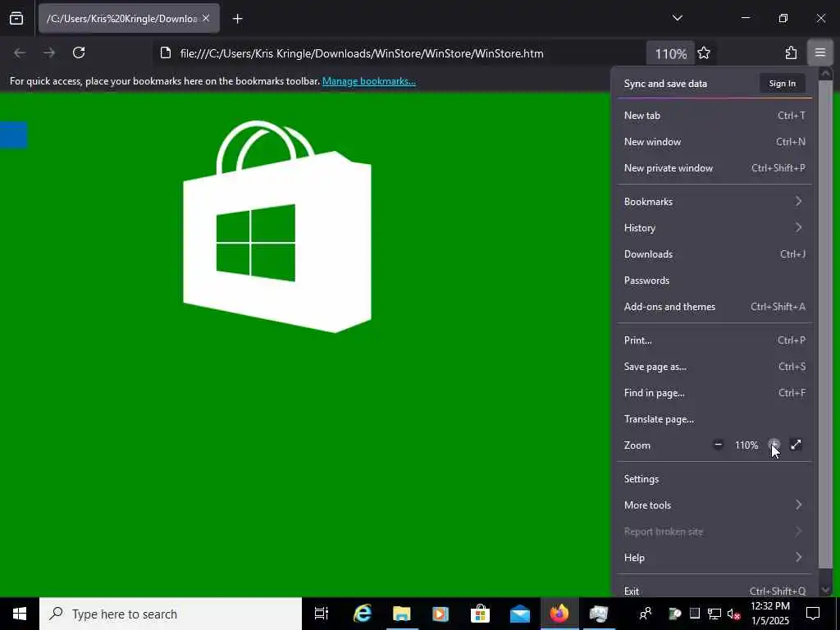The height and width of the screenshot is (630, 840).
Task: Bookmark this page with star icon
Action: click(x=704, y=53)
